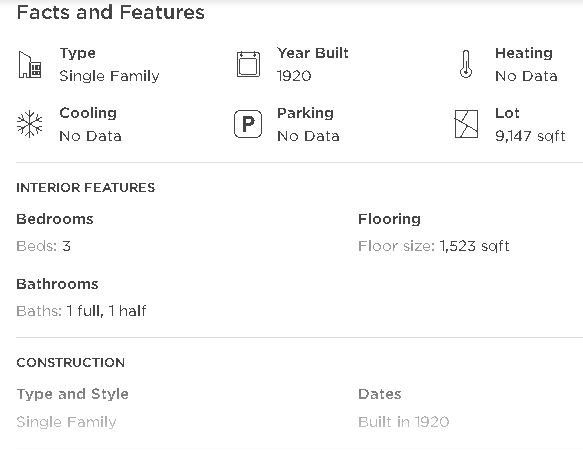The height and width of the screenshot is (451, 583).
Task: Click the INTERIOR FEATURES section header
Action: [x=86, y=187]
